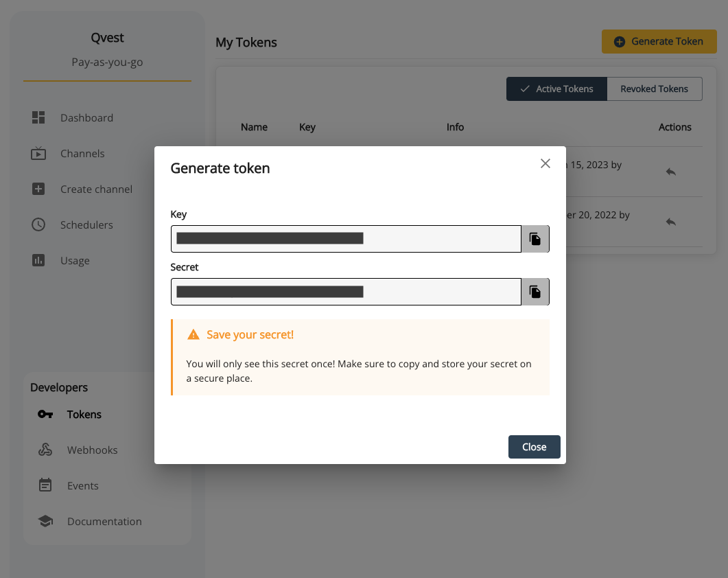Open Webhooks in Developers section
This screenshot has width=728, height=578.
pyautogui.click(x=92, y=450)
